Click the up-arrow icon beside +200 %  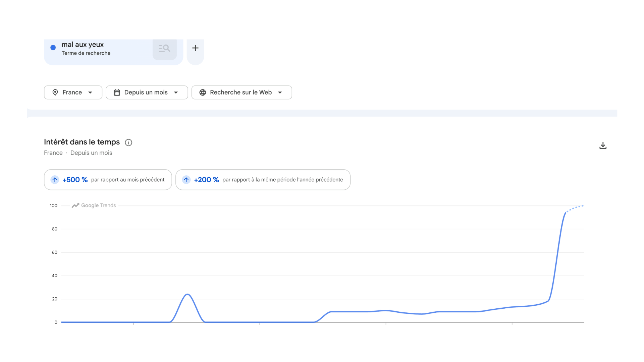point(186,180)
